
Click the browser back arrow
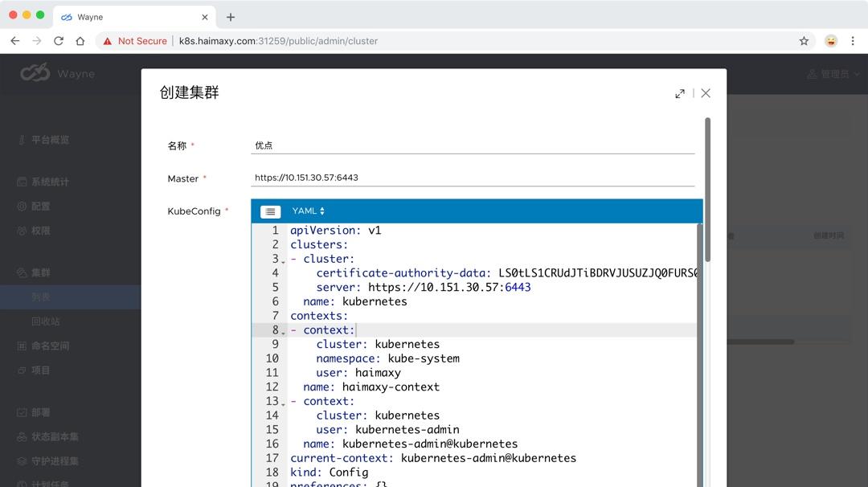point(15,41)
